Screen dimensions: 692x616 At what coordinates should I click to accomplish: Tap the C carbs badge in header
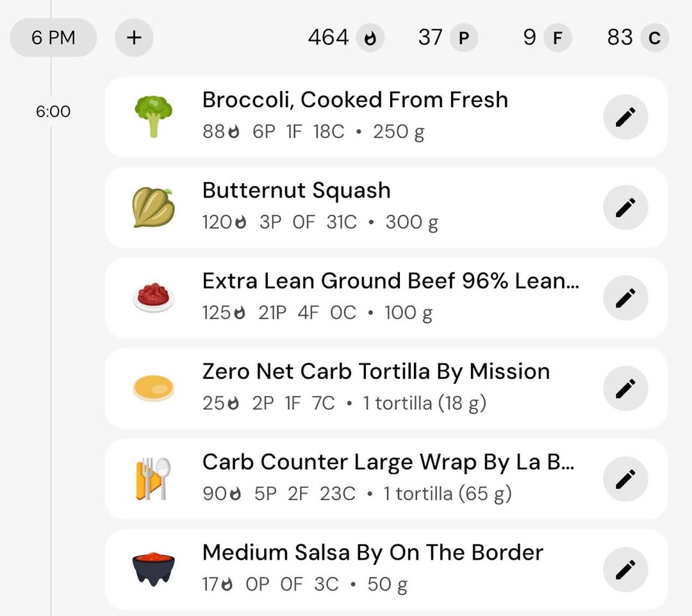click(x=654, y=38)
